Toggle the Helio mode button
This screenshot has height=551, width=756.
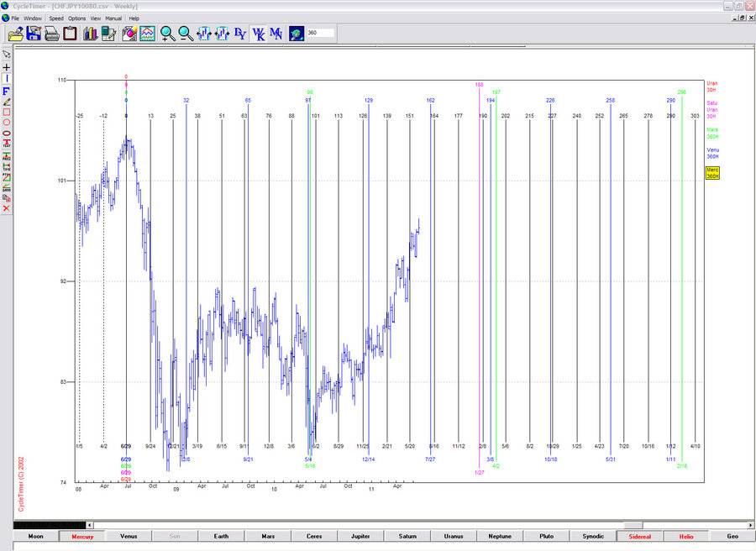click(685, 535)
